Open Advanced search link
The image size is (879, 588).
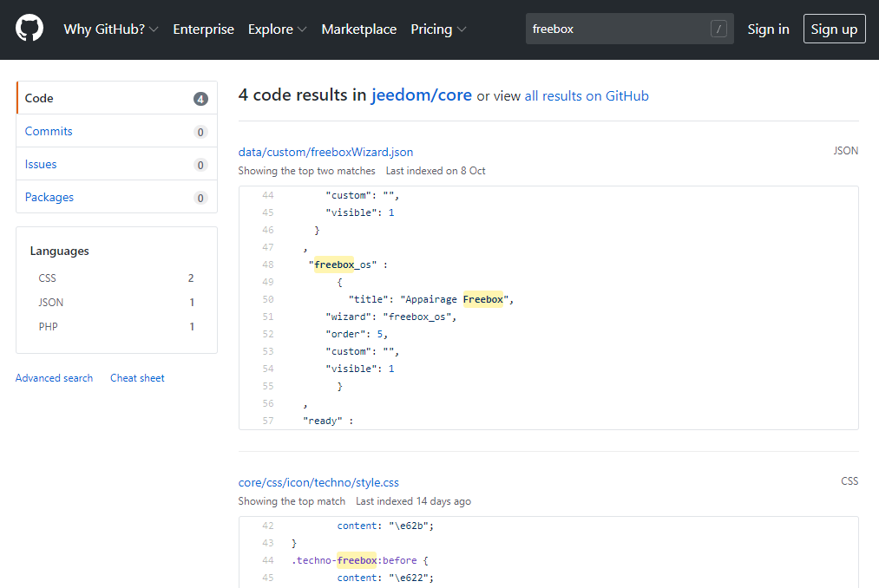click(54, 378)
